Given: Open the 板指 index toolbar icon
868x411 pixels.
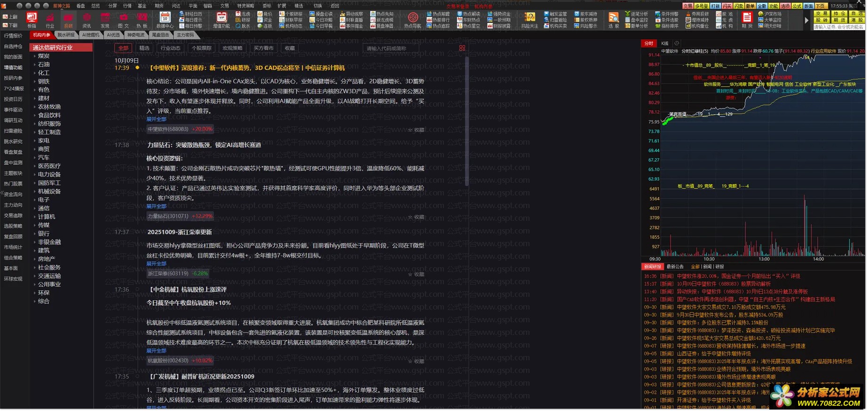Looking at the screenshot, I should coord(32,20).
